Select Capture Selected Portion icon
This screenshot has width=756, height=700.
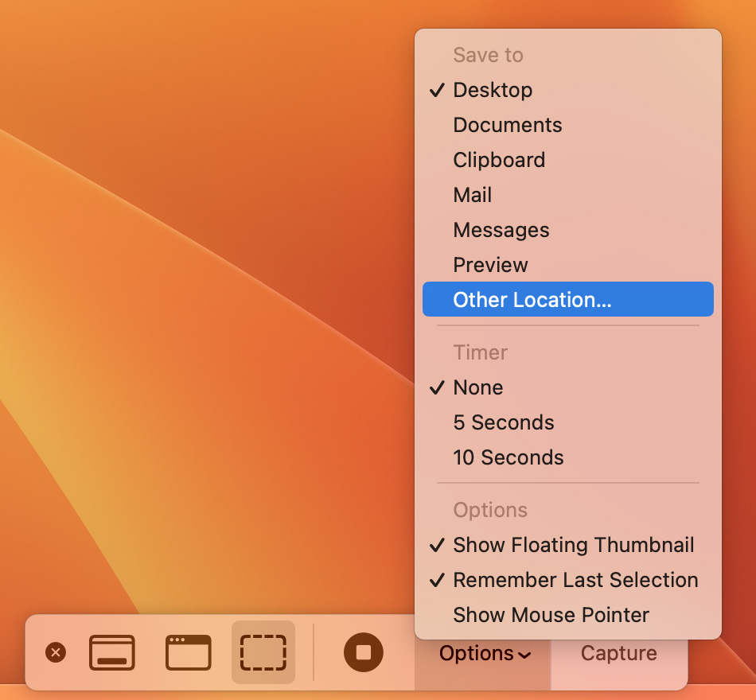pyautogui.click(x=263, y=653)
